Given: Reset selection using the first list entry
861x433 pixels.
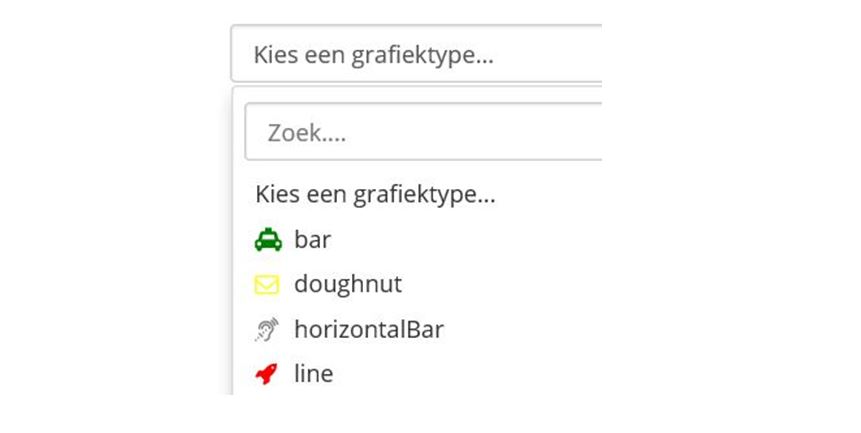Looking at the screenshot, I should 375,195.
